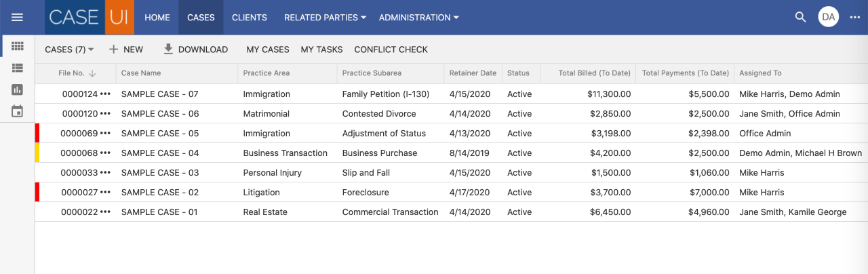Switch to grid view in sidebar
The width and height of the screenshot is (868, 274).
tap(18, 46)
